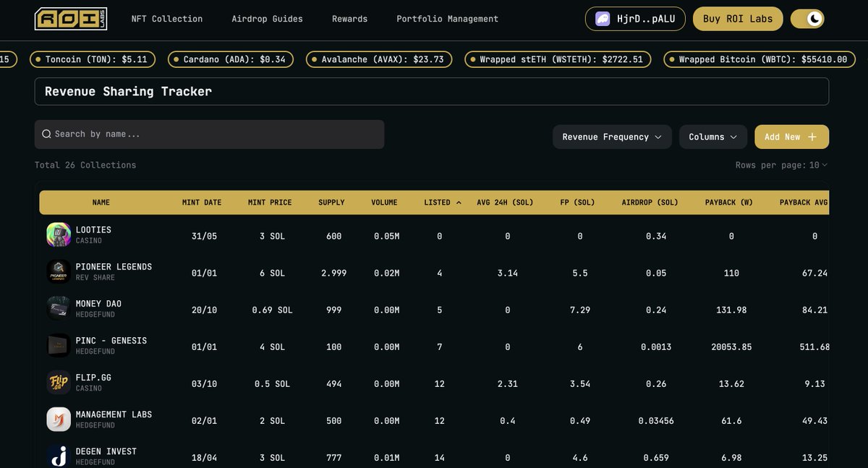Click the 31/05 mint date
This screenshot has width=868, height=468.
pos(205,237)
